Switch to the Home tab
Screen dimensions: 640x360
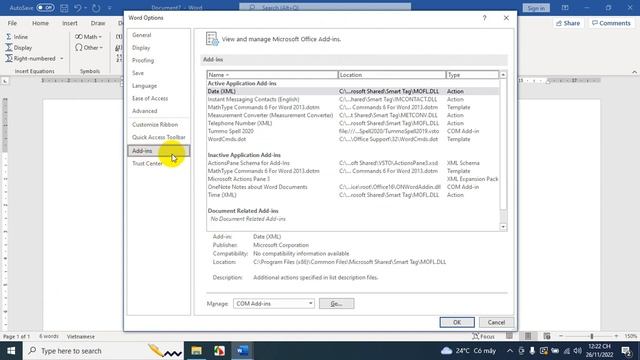pos(40,23)
